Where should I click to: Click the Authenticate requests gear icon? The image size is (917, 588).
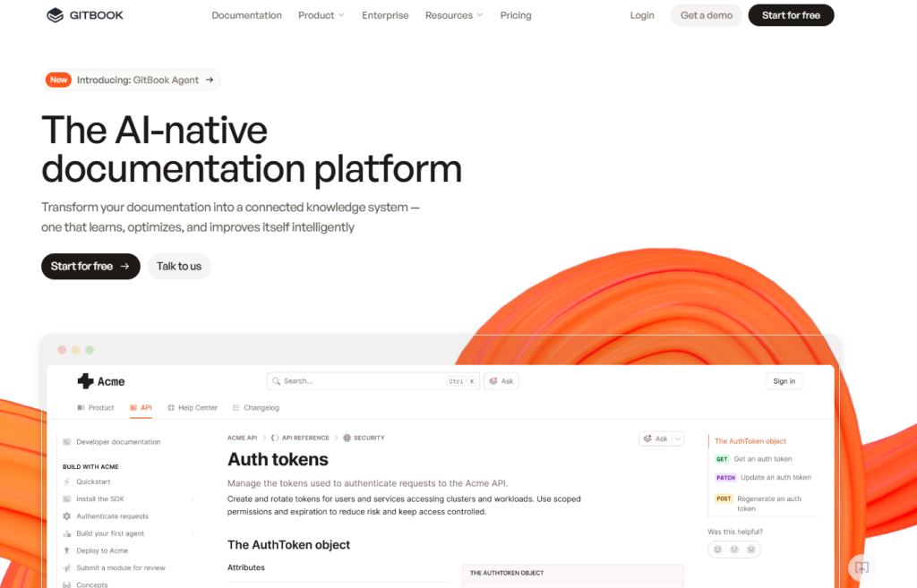click(x=67, y=516)
